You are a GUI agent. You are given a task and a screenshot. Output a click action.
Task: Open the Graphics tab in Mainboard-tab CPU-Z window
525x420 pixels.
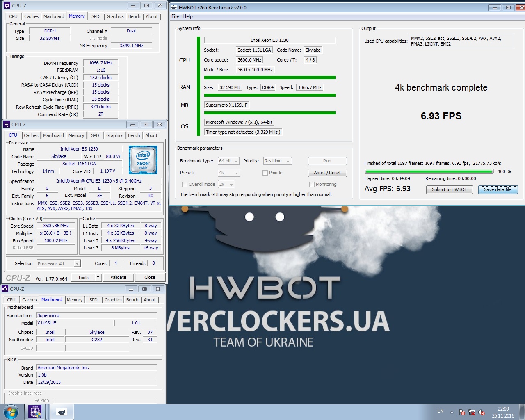(x=113, y=300)
